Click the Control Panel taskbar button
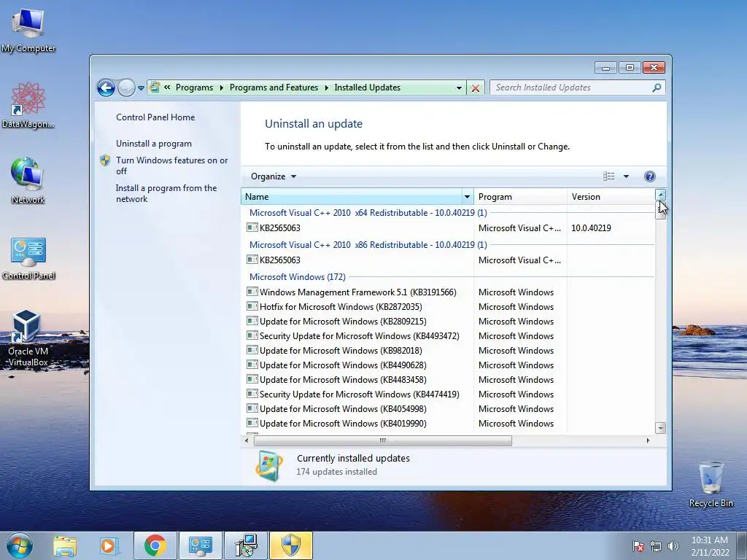Viewport: 747px width, 560px height. pos(200,545)
